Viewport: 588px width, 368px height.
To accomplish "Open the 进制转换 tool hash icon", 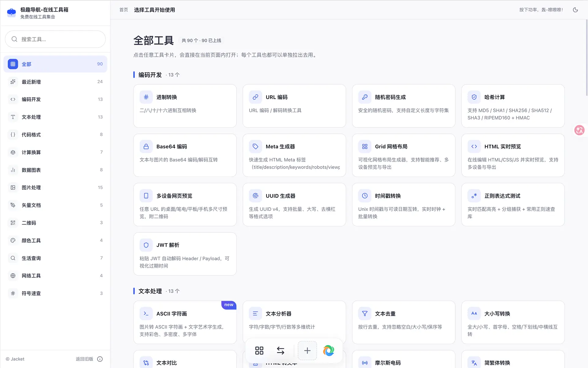I will point(146,97).
